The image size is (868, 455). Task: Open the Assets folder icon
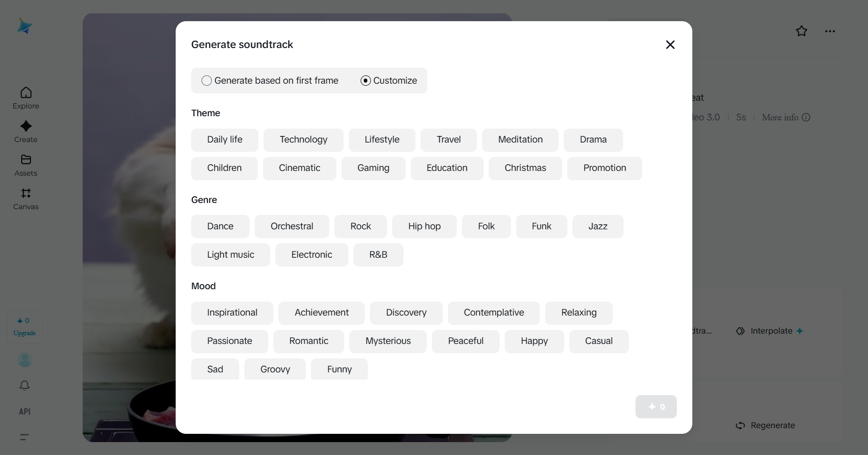[x=26, y=160]
